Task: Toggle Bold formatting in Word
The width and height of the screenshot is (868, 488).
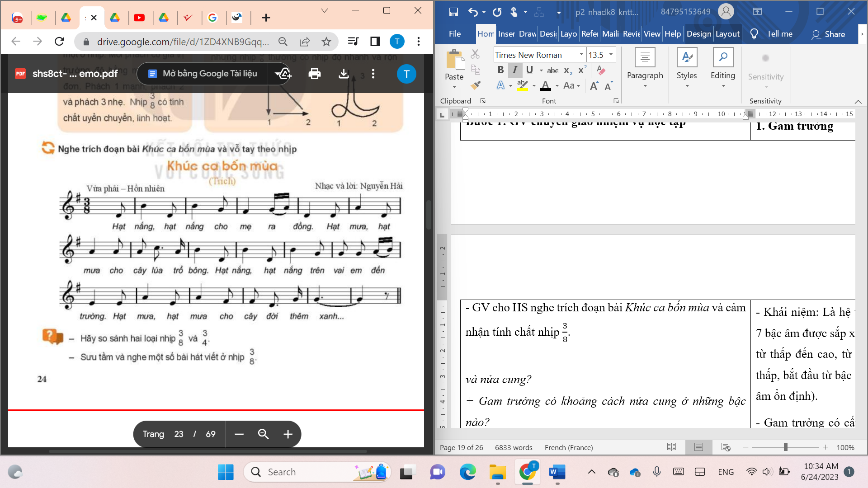Action: [x=500, y=70]
